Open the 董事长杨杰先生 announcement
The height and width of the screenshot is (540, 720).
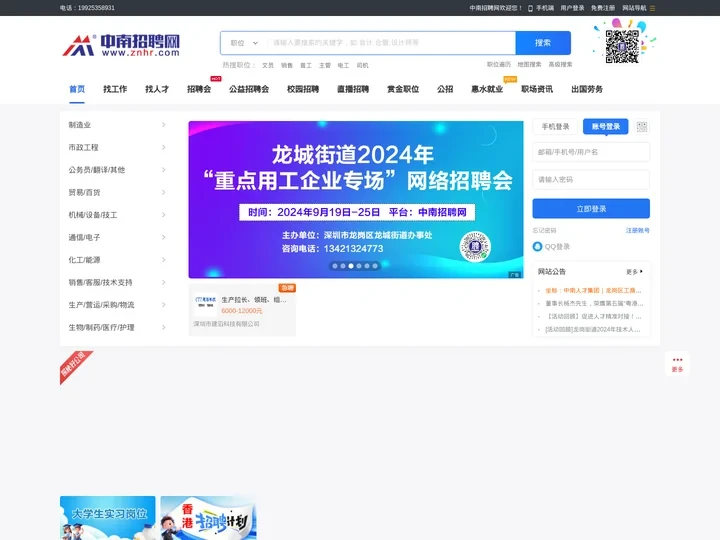point(594,304)
